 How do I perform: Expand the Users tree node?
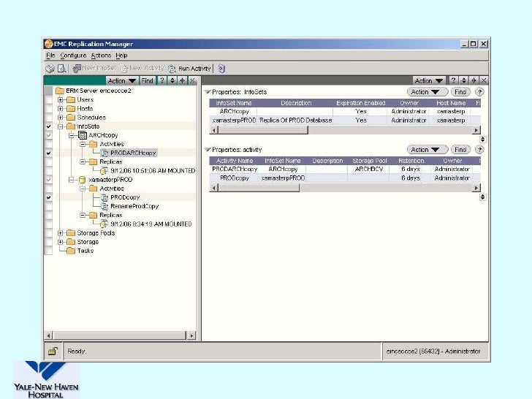pyautogui.click(x=61, y=99)
